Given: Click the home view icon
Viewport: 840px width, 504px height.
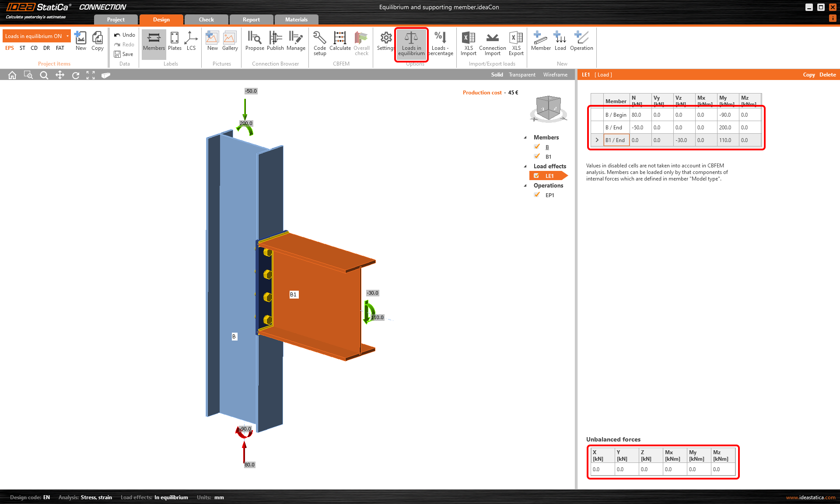Looking at the screenshot, I should [x=12, y=75].
